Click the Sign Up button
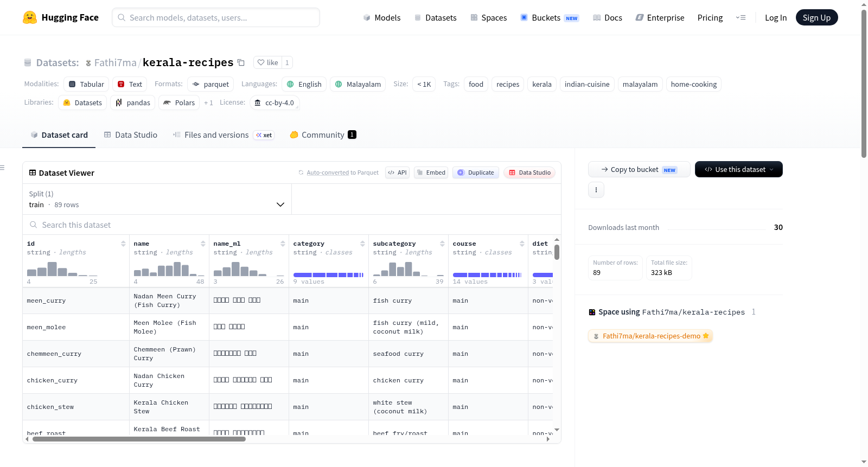Viewport: 868px width, 467px height. tap(816, 18)
